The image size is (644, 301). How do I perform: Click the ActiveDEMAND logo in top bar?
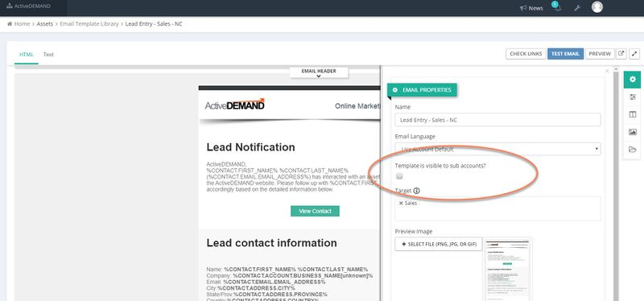point(29,6)
